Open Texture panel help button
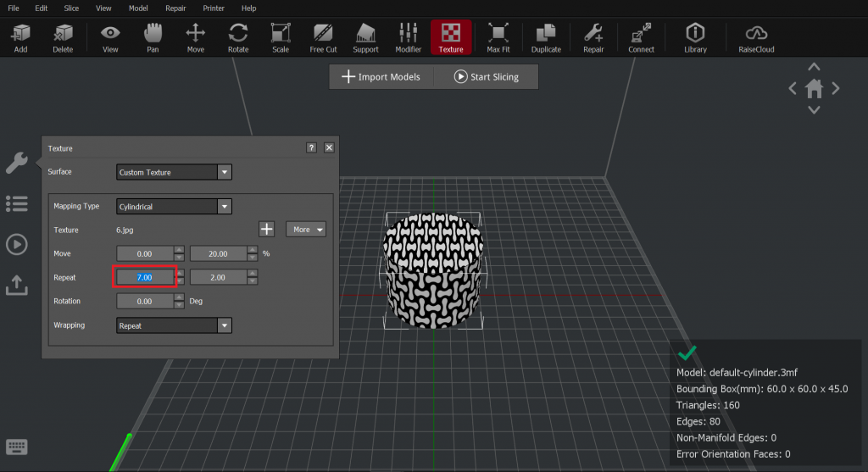This screenshot has width=868, height=472. (x=311, y=147)
